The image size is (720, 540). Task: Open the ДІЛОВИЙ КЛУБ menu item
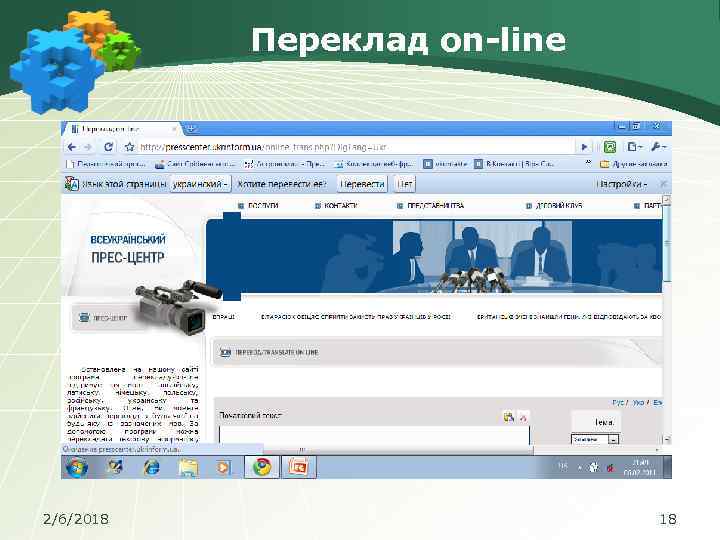(x=554, y=206)
